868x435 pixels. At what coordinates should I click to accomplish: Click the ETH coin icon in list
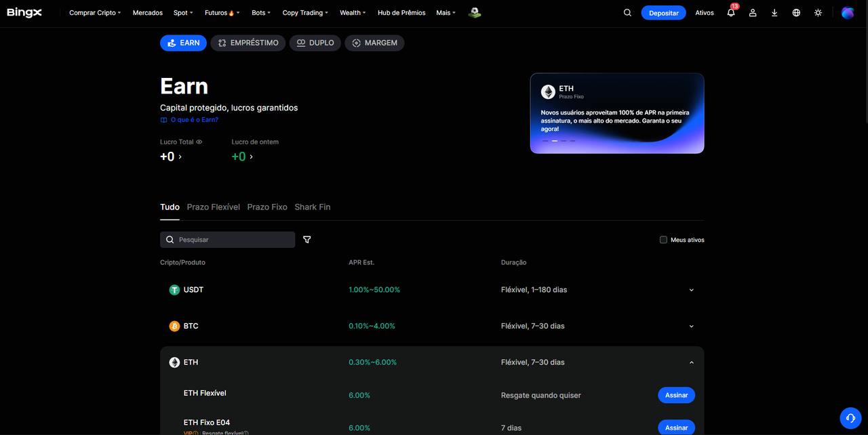click(174, 362)
